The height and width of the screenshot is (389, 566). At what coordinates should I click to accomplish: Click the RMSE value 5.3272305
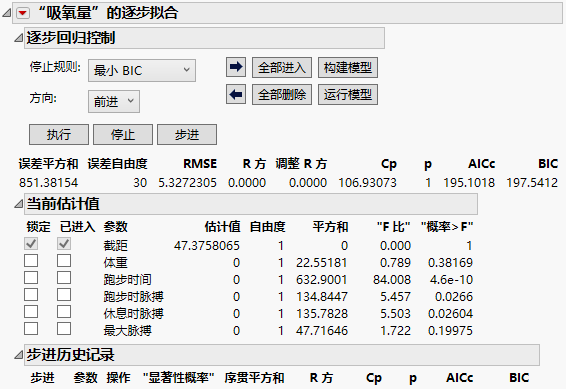tap(187, 183)
